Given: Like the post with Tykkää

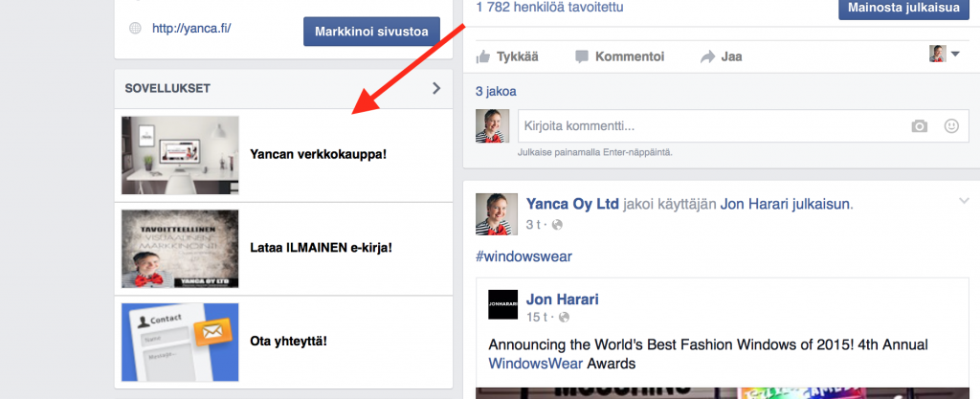Looking at the screenshot, I should coord(507,56).
